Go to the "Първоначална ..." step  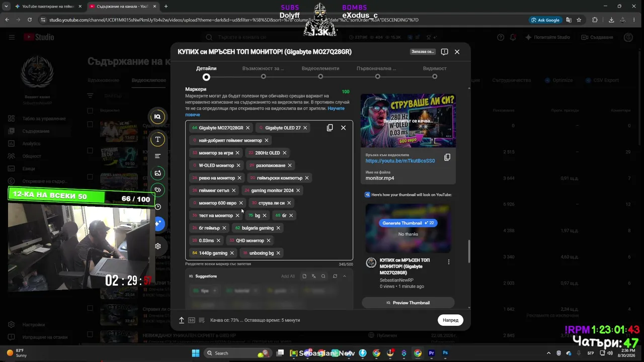click(x=377, y=72)
